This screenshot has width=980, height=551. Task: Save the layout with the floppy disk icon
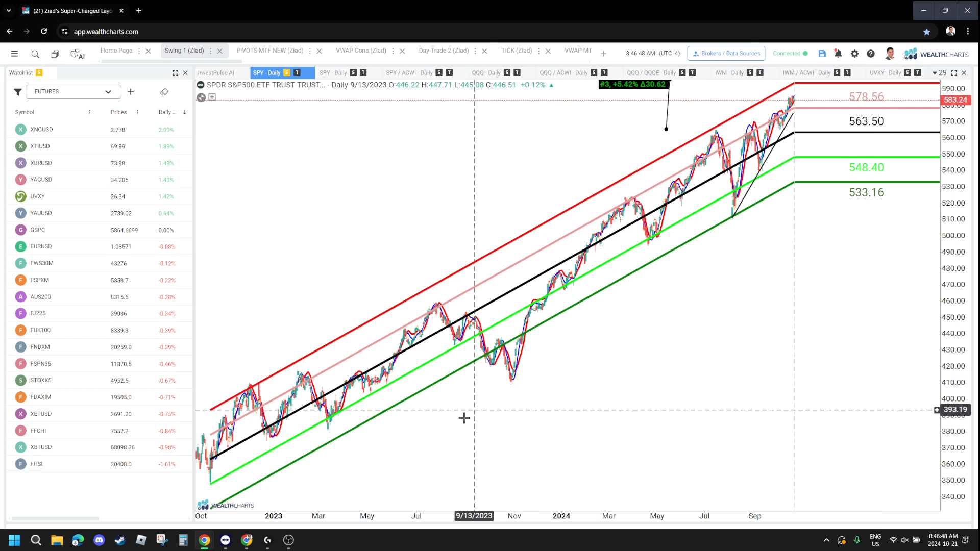point(822,54)
